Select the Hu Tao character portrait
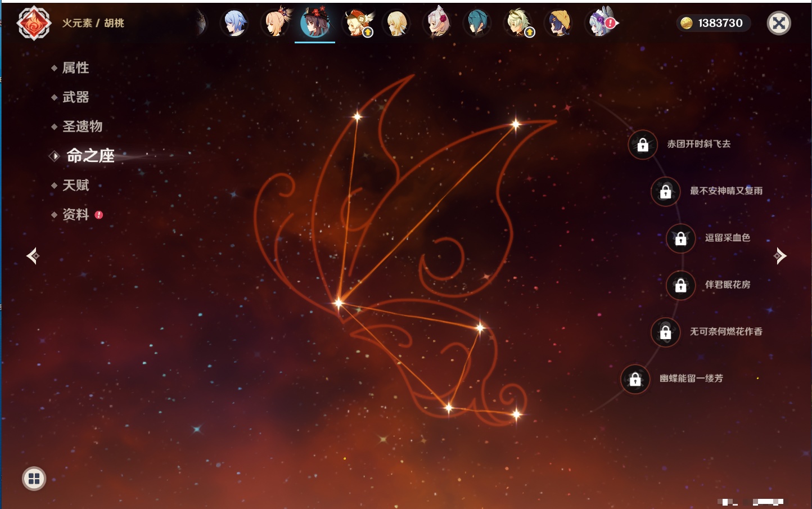This screenshot has height=509, width=812. point(315,23)
